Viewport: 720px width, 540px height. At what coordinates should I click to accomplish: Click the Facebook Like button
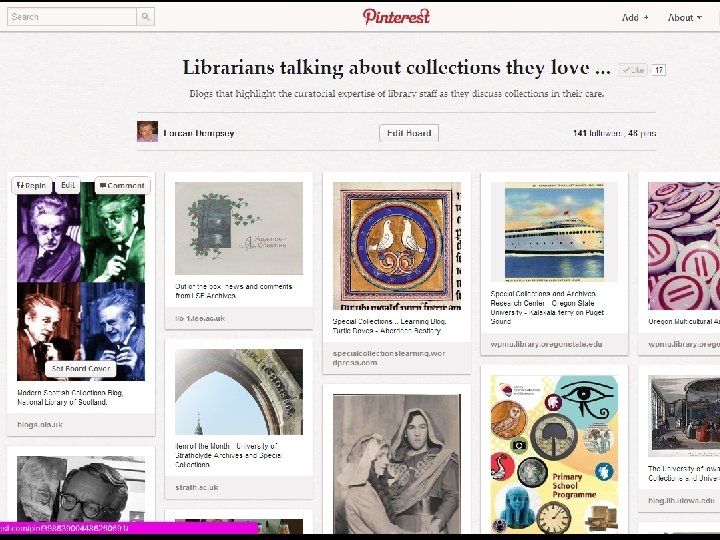[x=633, y=70]
